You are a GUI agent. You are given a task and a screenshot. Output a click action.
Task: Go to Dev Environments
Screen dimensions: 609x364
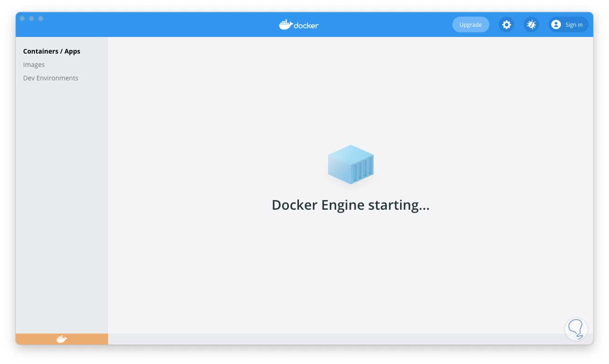51,78
